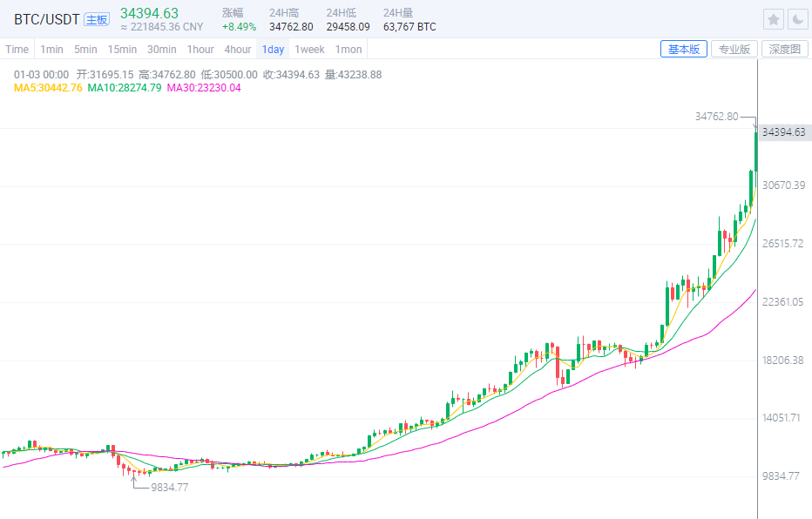Viewport: 812px width, 519px height.
Task: Switch chart to 1week interval
Action: click(309, 49)
